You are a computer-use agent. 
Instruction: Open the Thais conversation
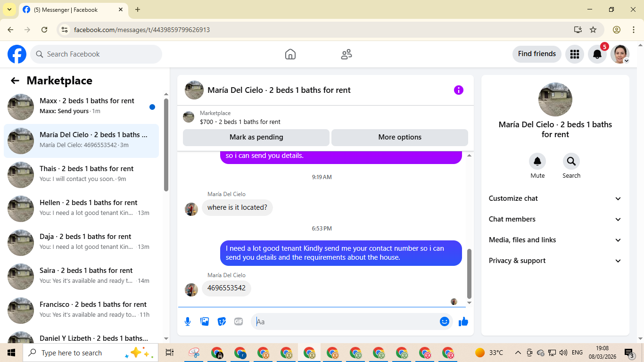click(x=81, y=175)
